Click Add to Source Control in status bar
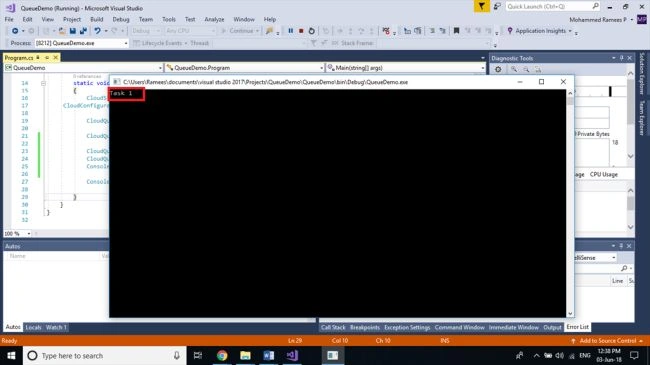The height and width of the screenshot is (365, 650). (x=607, y=341)
